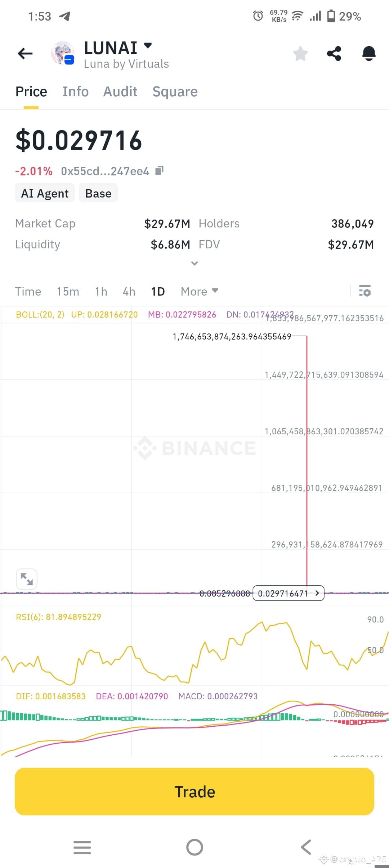Tap the price alert bell icon
The image size is (389, 868).
pyautogui.click(x=369, y=54)
